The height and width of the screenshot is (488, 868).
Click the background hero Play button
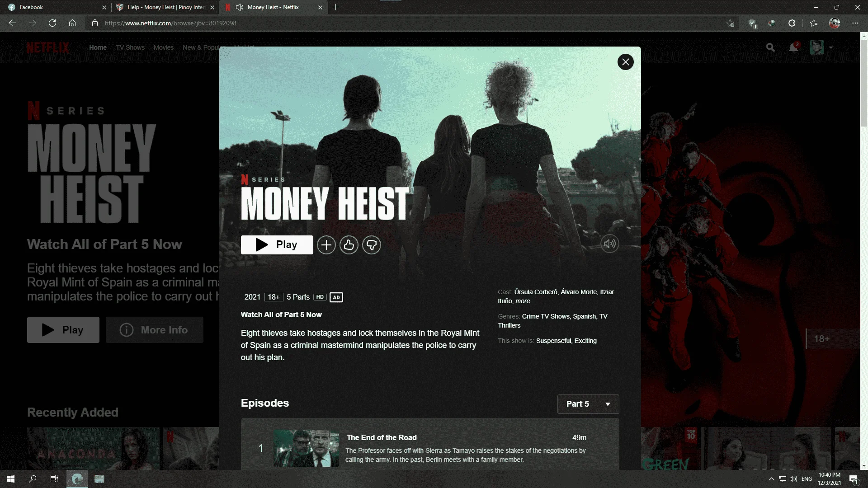coord(63,330)
